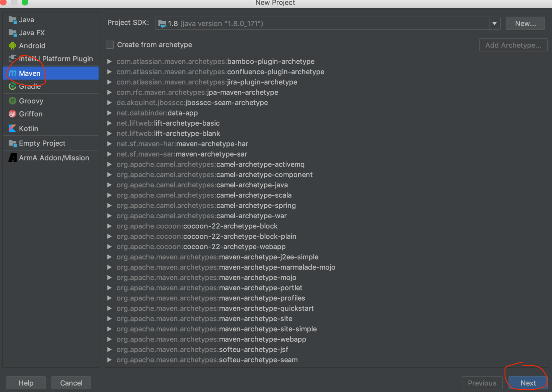Click the New SDK button

tap(525, 23)
